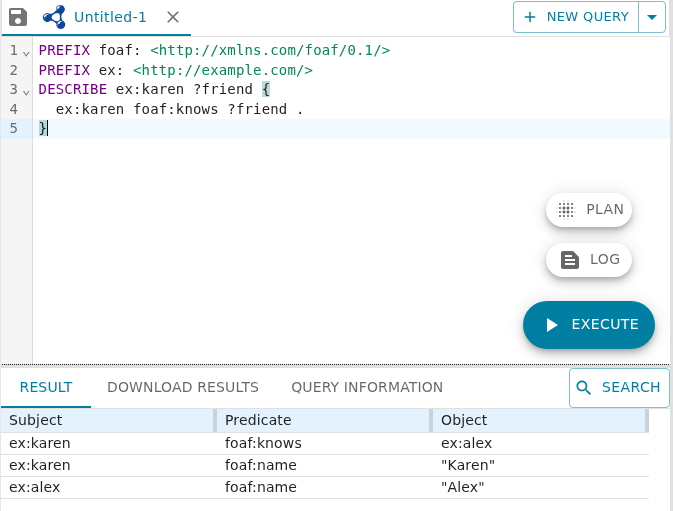Screen dimensions: 673x511
Task: Open the NEW QUERY dropdown arrow
Action: (652, 17)
